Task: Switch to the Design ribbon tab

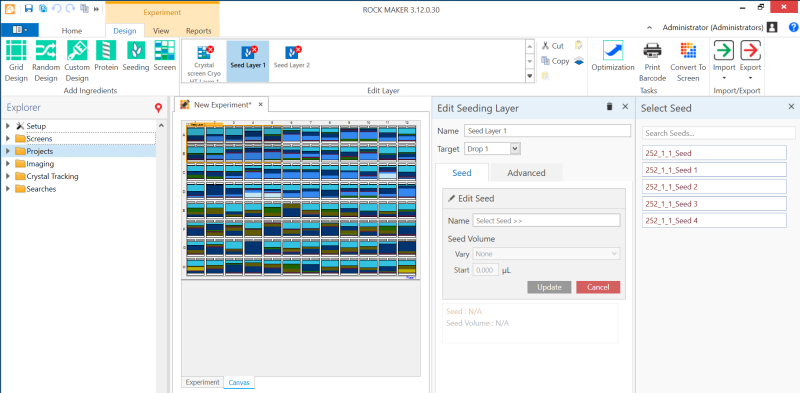Action: 125,31
